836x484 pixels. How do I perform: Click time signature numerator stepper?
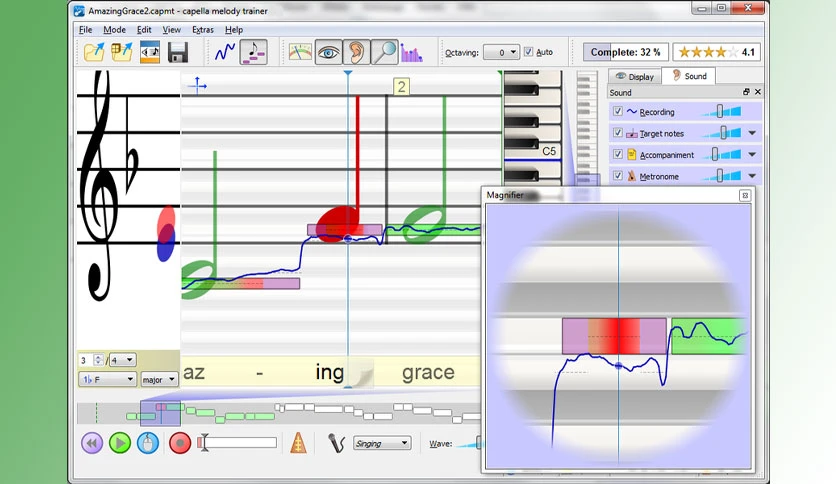tap(98, 360)
